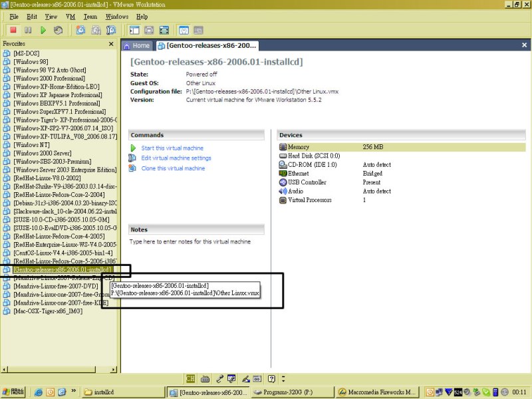This screenshot has height=399, width=532.
Task: Close the Favorites panel with its X
Action: coord(112,43)
